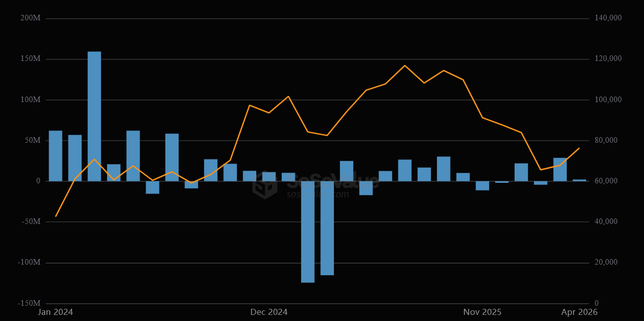
Task: Click the SoSoValue cube logo watermark
Action: click(265, 185)
